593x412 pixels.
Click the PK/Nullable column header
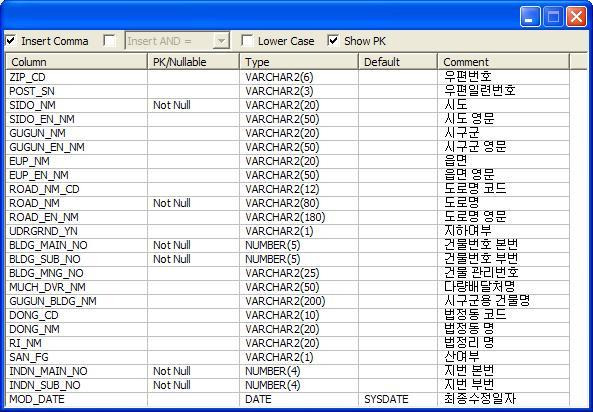point(193,62)
